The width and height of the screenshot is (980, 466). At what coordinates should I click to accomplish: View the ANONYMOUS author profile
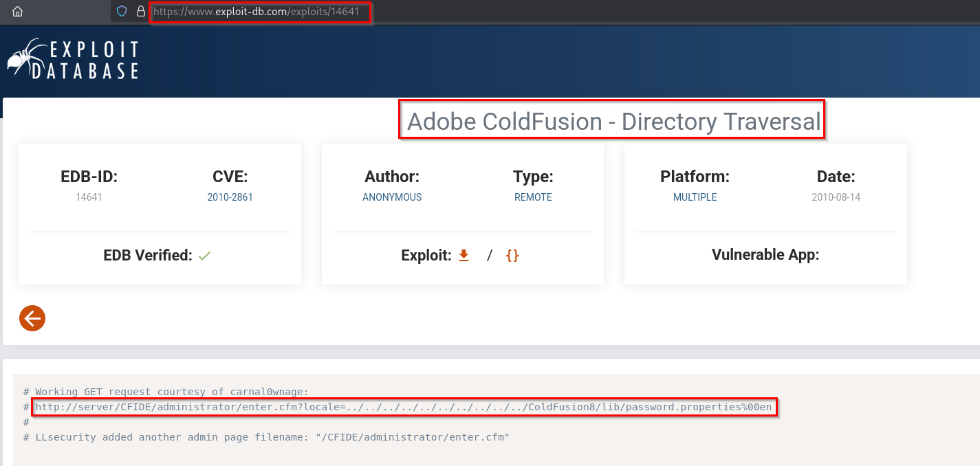(x=391, y=197)
